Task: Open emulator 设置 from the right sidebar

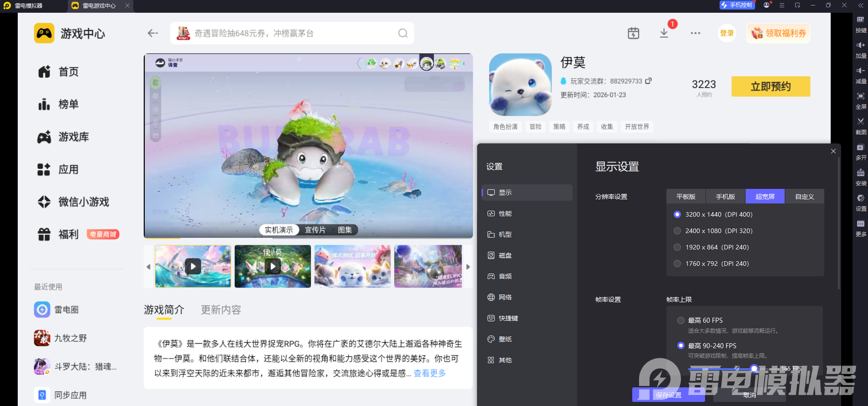Action: 861,203
